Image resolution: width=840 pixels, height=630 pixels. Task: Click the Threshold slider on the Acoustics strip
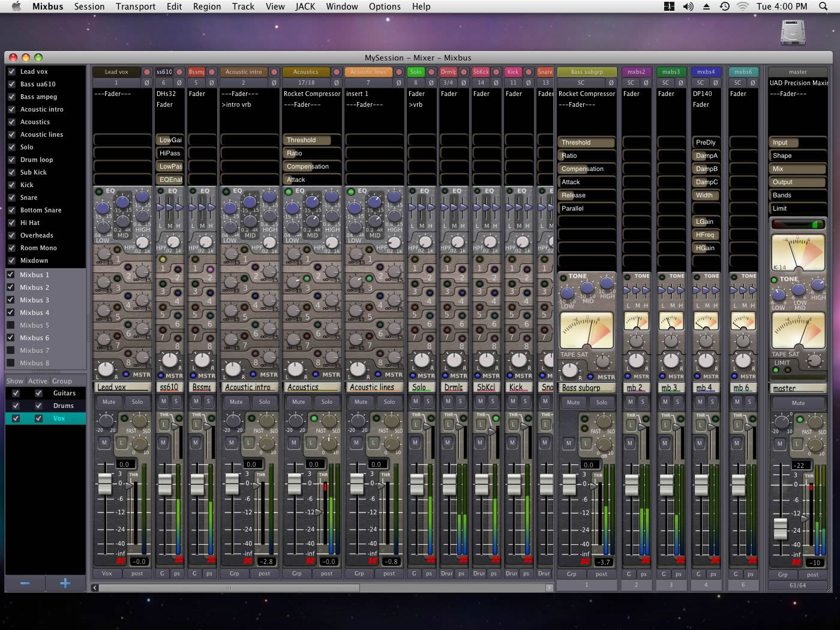(x=312, y=140)
